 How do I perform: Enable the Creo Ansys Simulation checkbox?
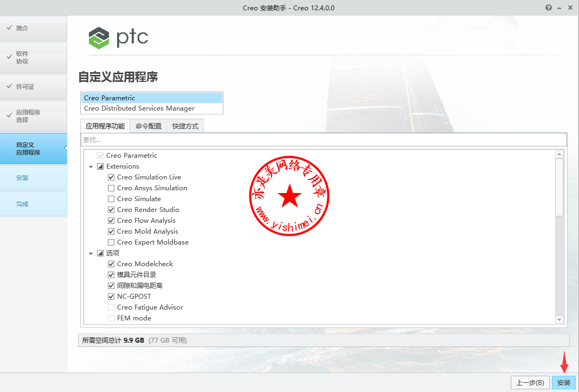tap(111, 188)
